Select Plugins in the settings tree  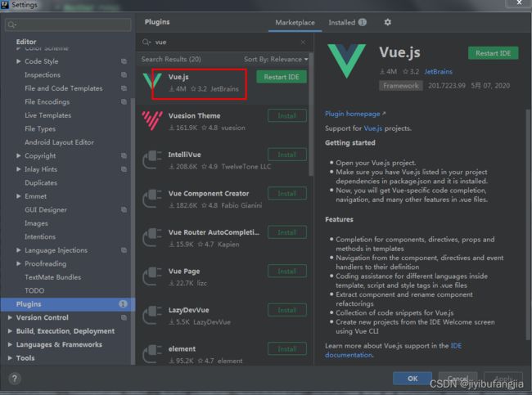tap(68, 304)
